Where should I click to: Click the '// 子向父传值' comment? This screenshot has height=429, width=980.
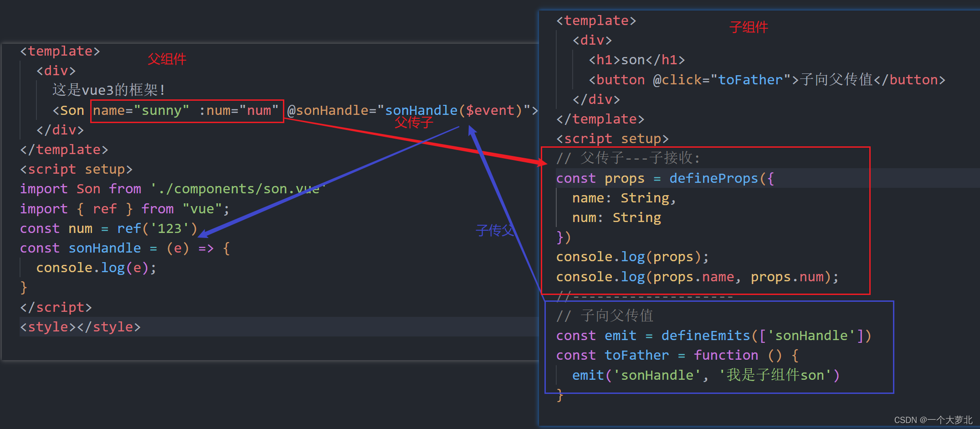point(605,316)
